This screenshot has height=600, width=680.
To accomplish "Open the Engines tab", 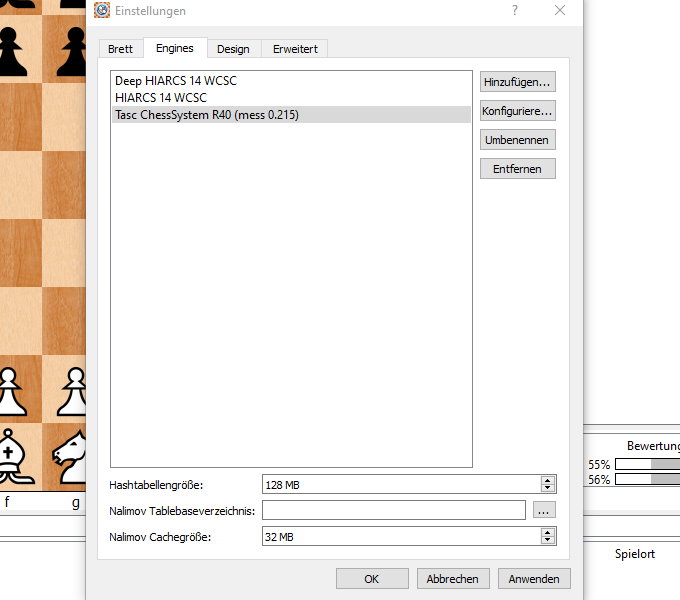I will (175, 48).
